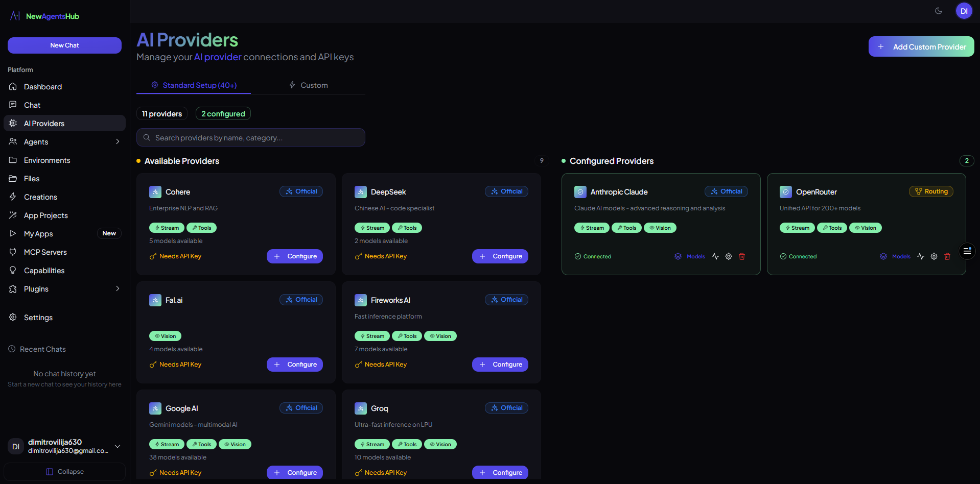Configure the Fireworks AI provider
980x484 pixels.
(500, 365)
